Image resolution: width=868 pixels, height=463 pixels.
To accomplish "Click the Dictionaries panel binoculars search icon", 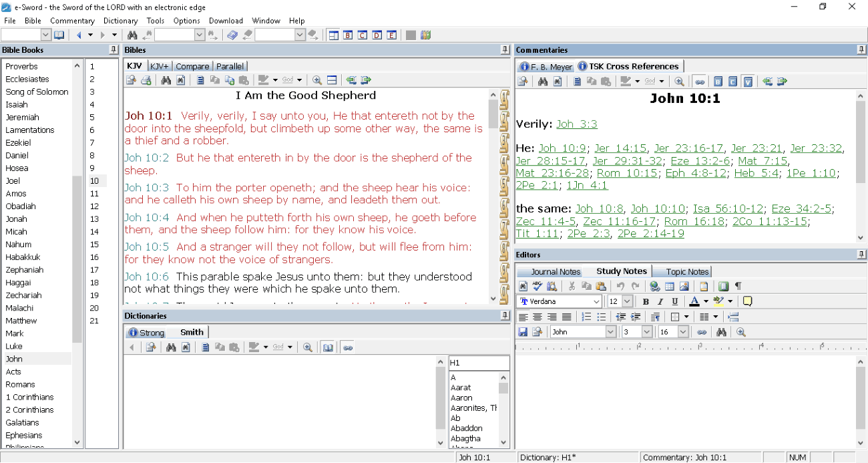I will (x=171, y=347).
